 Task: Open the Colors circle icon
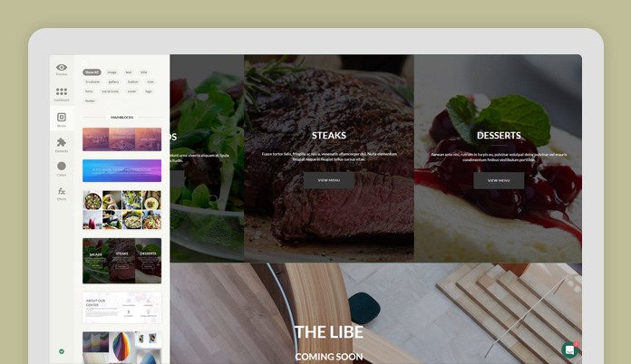pyautogui.click(x=62, y=166)
